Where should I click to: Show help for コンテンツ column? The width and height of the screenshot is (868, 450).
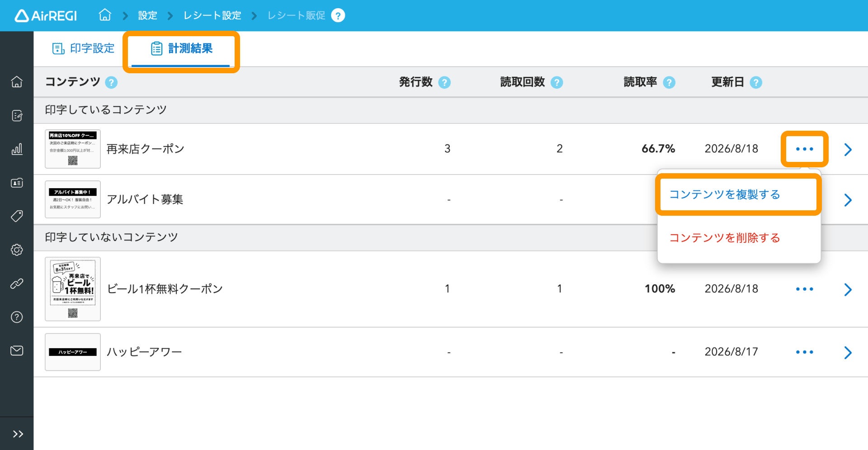[x=111, y=82]
